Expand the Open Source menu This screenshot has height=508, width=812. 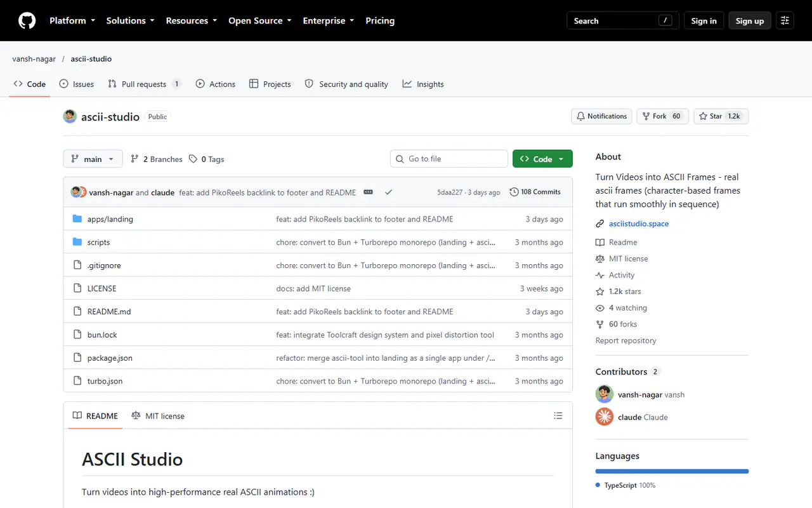pyautogui.click(x=260, y=21)
